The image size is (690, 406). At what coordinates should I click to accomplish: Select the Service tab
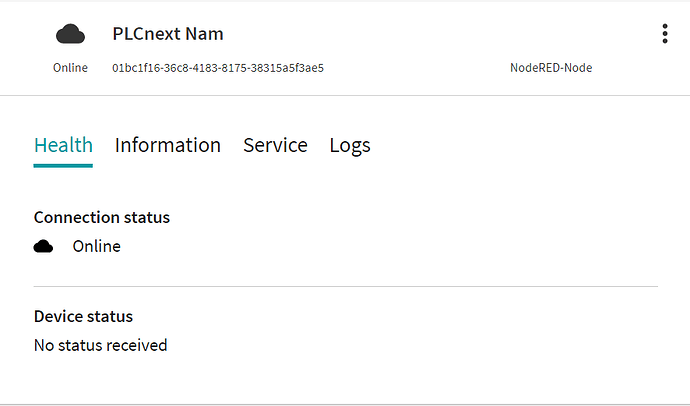pyautogui.click(x=275, y=145)
